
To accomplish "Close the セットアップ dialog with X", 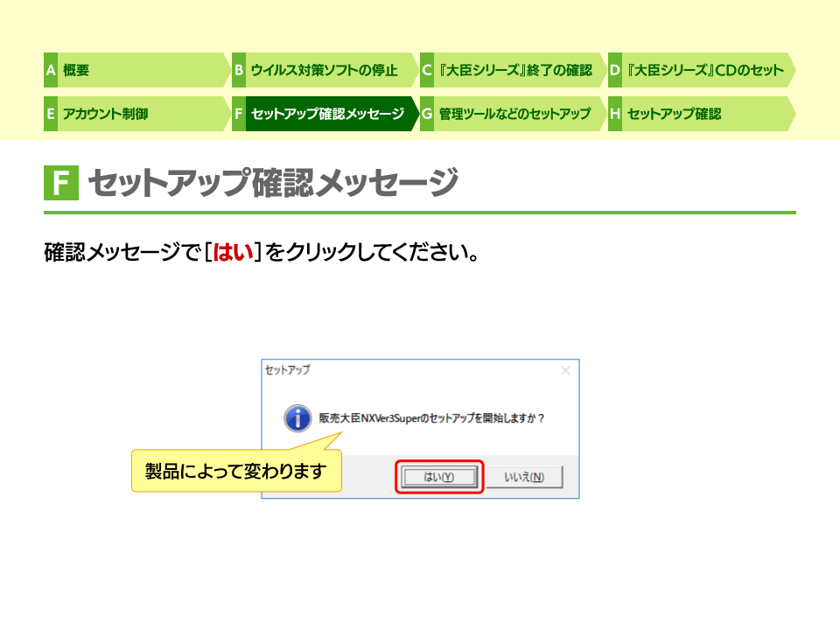I will point(565,370).
